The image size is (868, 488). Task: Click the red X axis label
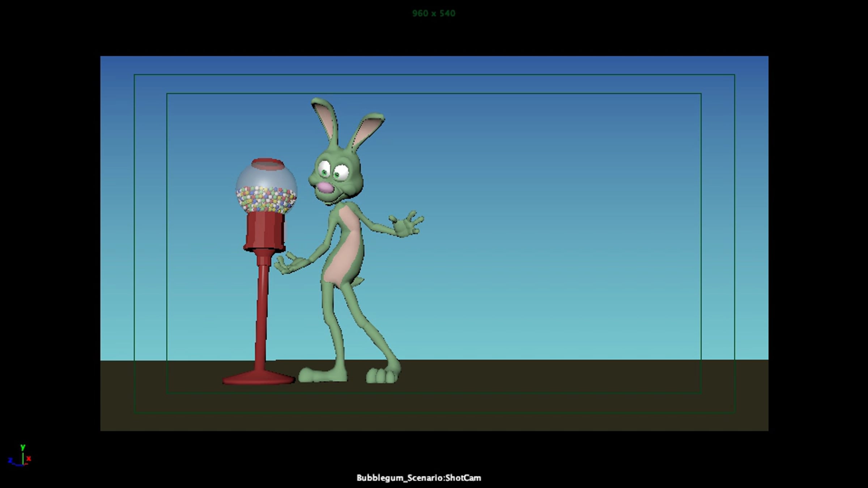coord(29,459)
